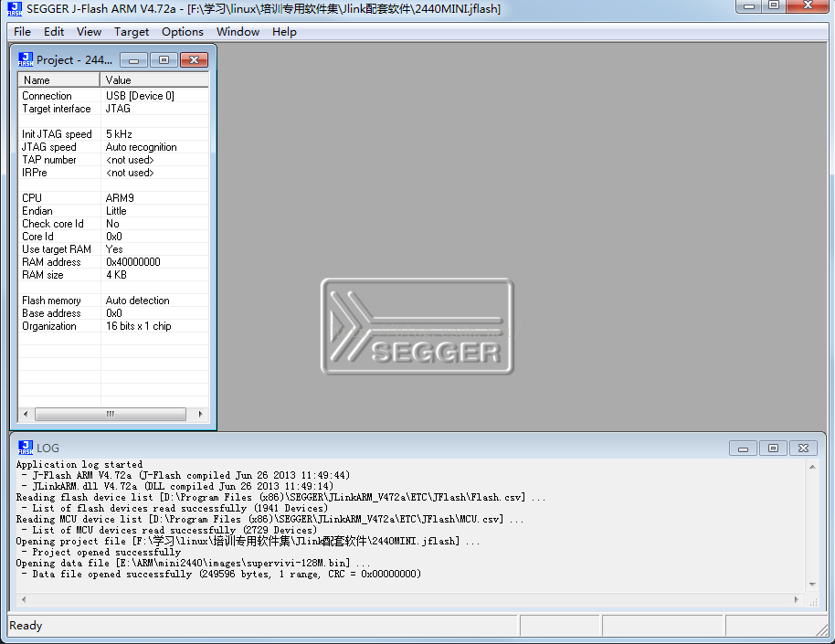Screen dimensions: 835x644
Task: Select the '4 KB' value
Action: coord(116,275)
